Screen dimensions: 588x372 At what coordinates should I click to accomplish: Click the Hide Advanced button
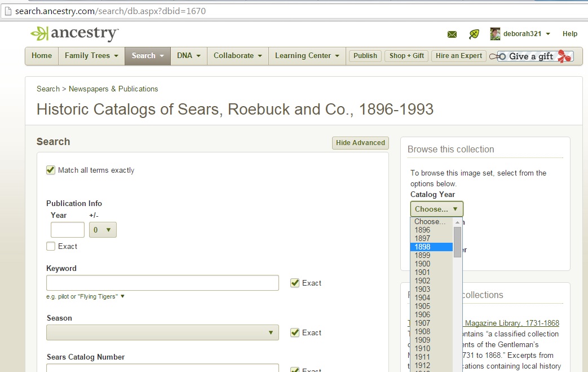(360, 143)
